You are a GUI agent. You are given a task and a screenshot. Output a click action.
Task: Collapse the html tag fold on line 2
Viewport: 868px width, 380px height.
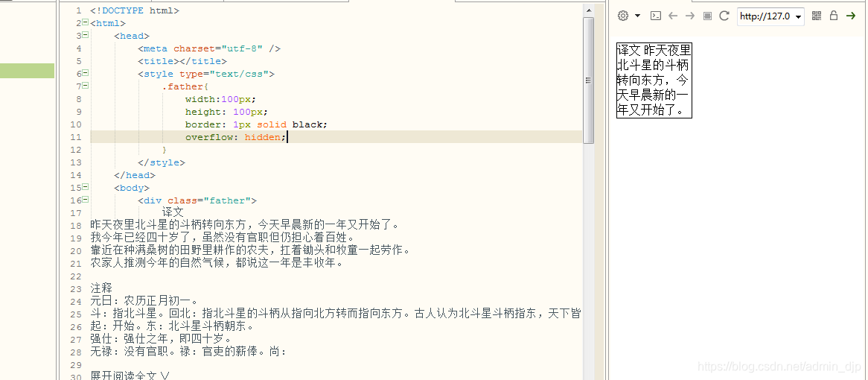pyautogui.click(x=86, y=22)
